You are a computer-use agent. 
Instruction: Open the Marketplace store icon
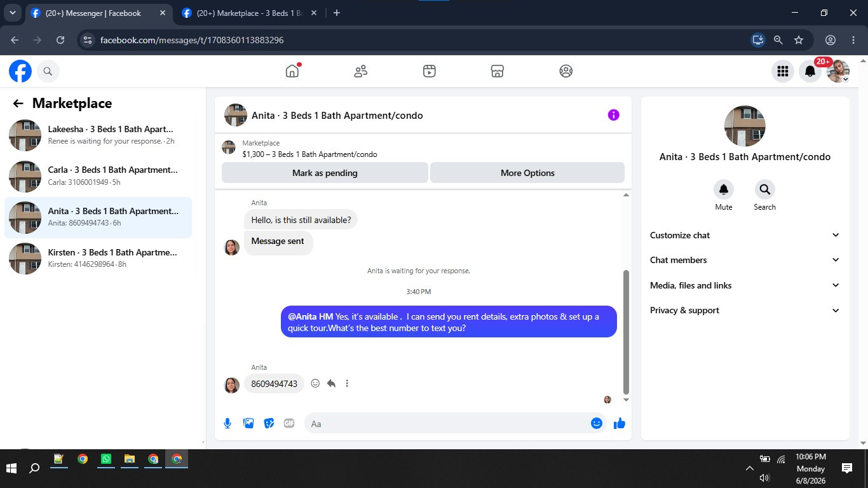click(x=498, y=71)
